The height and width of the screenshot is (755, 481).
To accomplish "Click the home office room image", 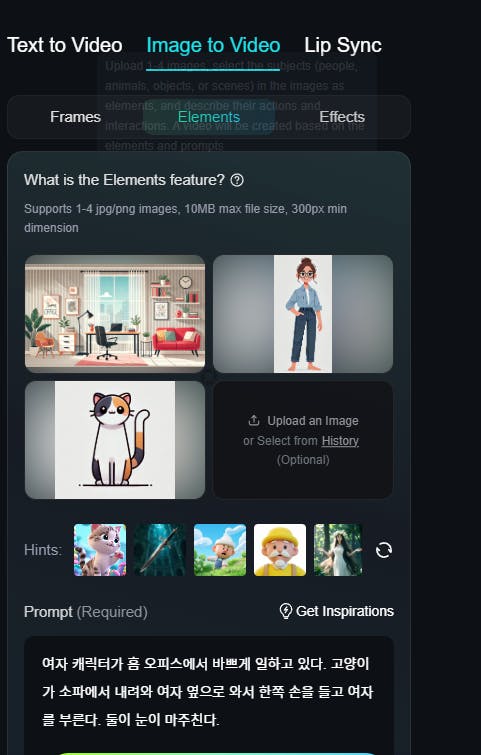I will (115, 314).
